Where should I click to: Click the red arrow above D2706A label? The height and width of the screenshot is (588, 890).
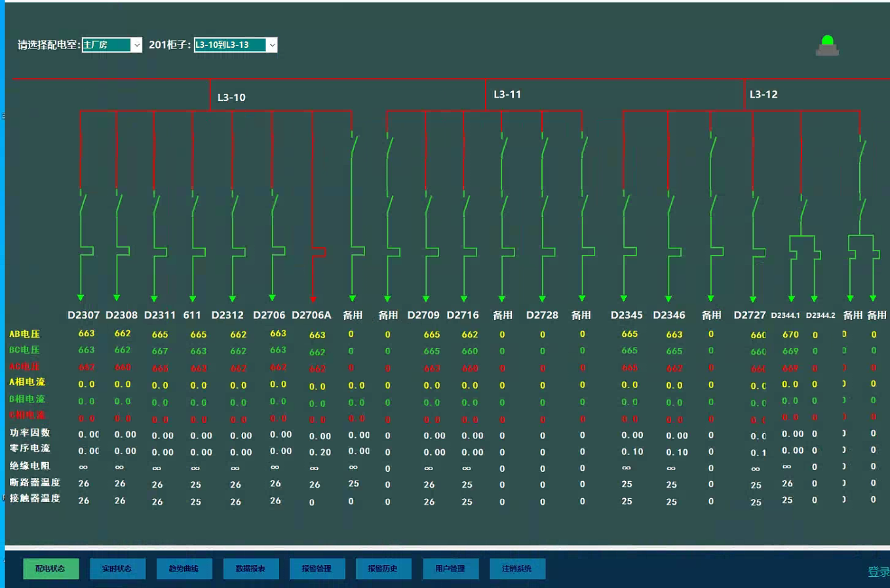(x=313, y=299)
